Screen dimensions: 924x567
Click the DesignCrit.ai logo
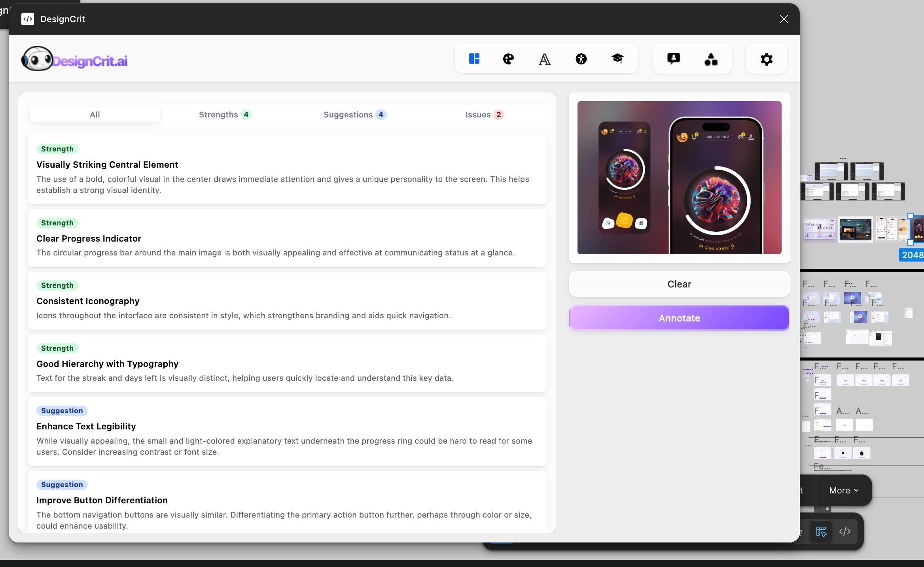pos(74,59)
